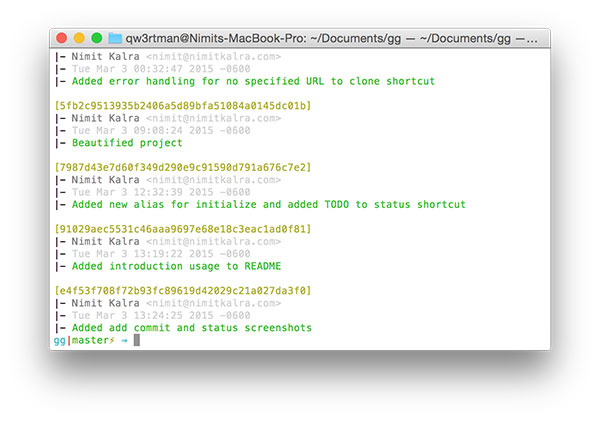Click the "Beautified project" commit message
The width and height of the screenshot is (600, 421).
click(x=126, y=143)
